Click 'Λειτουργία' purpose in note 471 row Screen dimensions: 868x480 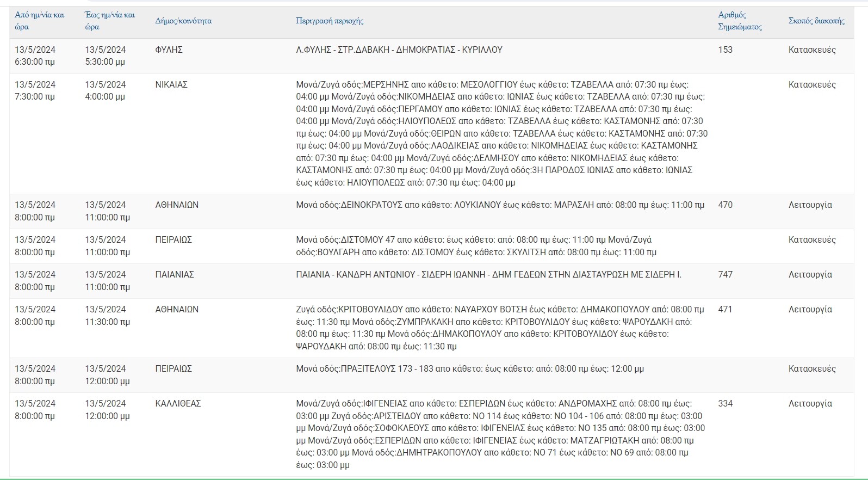(x=810, y=309)
